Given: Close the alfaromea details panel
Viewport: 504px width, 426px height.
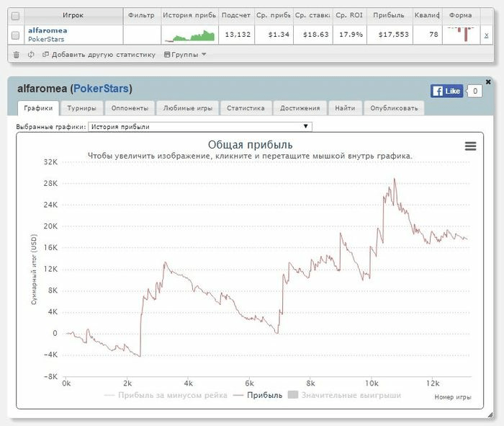Looking at the screenshot, I should click(x=488, y=81).
